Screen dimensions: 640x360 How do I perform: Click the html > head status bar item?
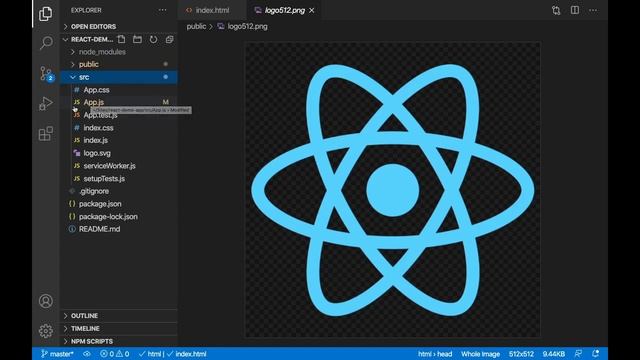435,354
